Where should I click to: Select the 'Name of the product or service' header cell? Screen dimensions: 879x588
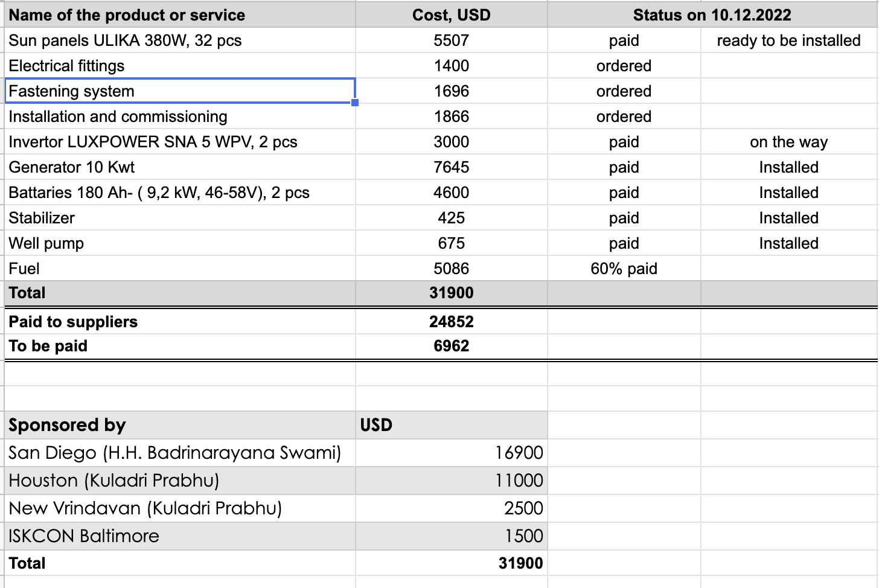pos(180,14)
